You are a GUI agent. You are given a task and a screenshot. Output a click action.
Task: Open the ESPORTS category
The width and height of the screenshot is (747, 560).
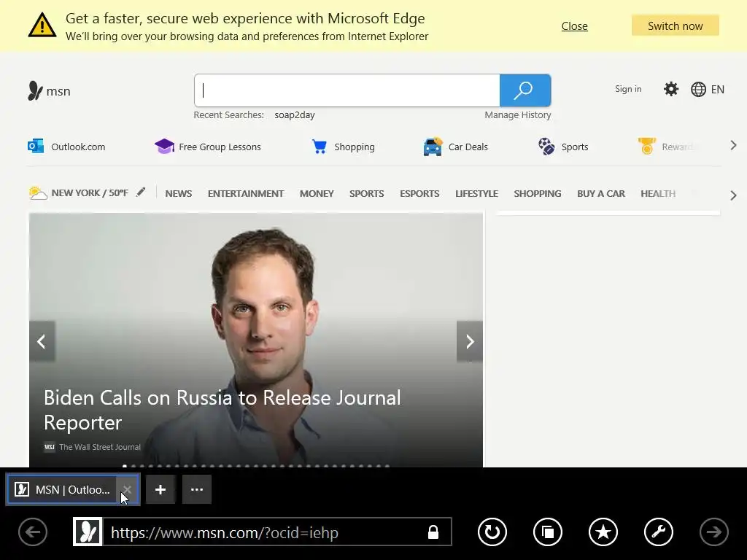(x=419, y=193)
